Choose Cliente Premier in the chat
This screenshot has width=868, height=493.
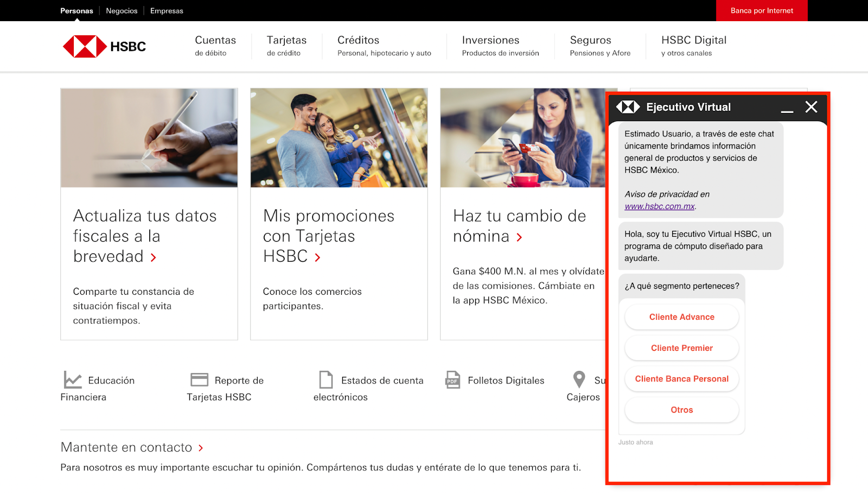(x=681, y=348)
